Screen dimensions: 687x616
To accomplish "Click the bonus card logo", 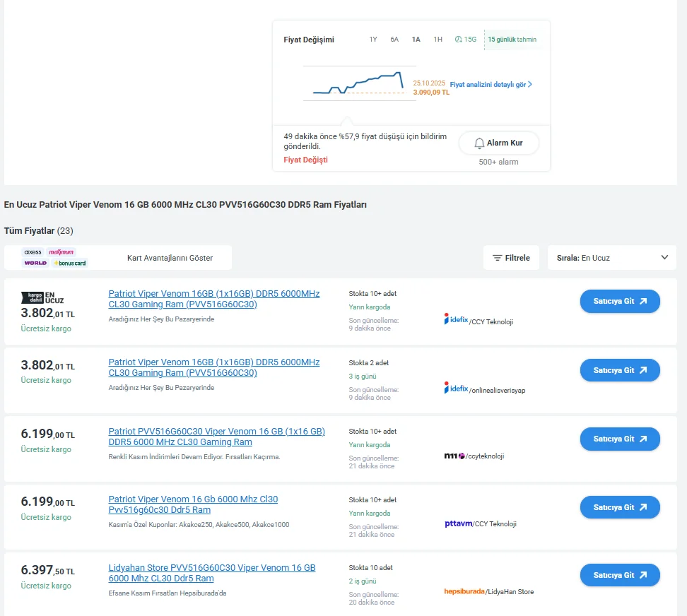I will tap(70, 263).
